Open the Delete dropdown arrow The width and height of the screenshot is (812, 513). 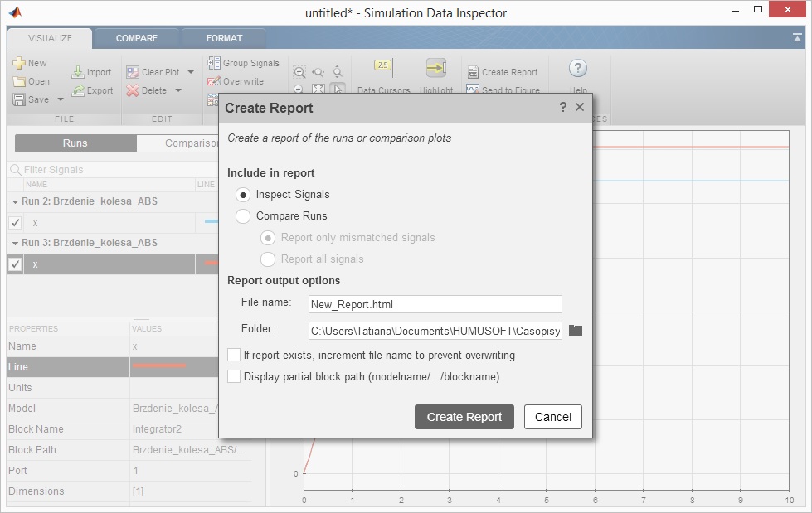coord(178,90)
